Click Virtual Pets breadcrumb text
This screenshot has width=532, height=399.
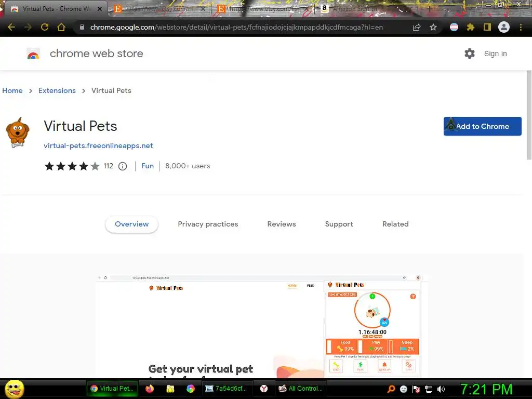pyautogui.click(x=111, y=90)
